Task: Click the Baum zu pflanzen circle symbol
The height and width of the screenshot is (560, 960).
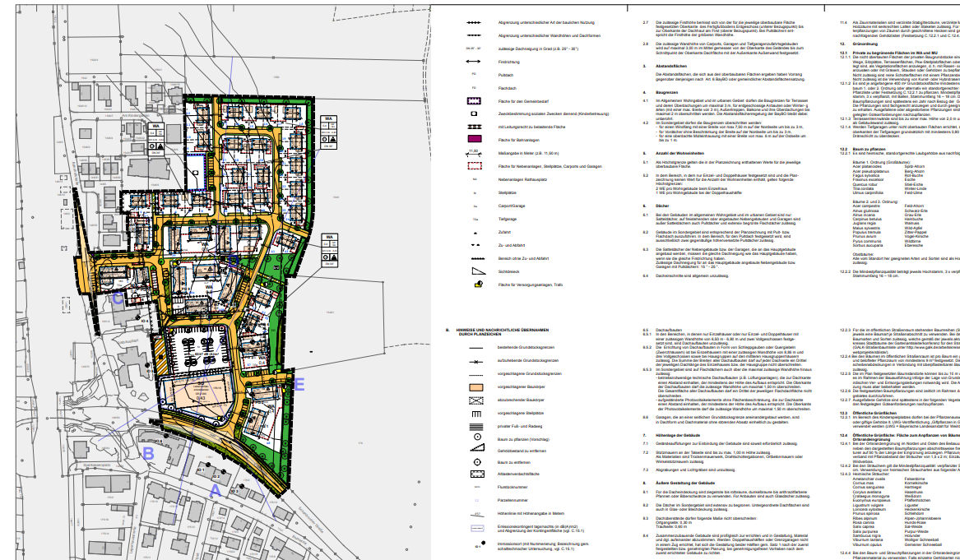Action: (478, 438)
